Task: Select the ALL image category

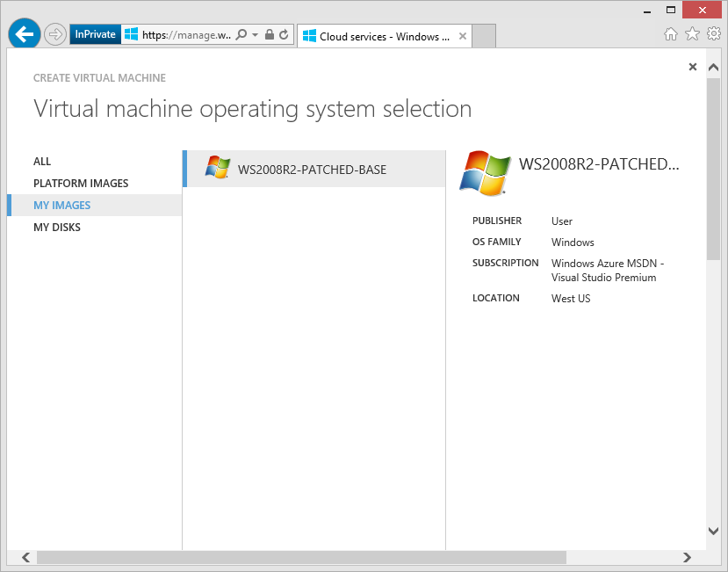Action: point(42,162)
